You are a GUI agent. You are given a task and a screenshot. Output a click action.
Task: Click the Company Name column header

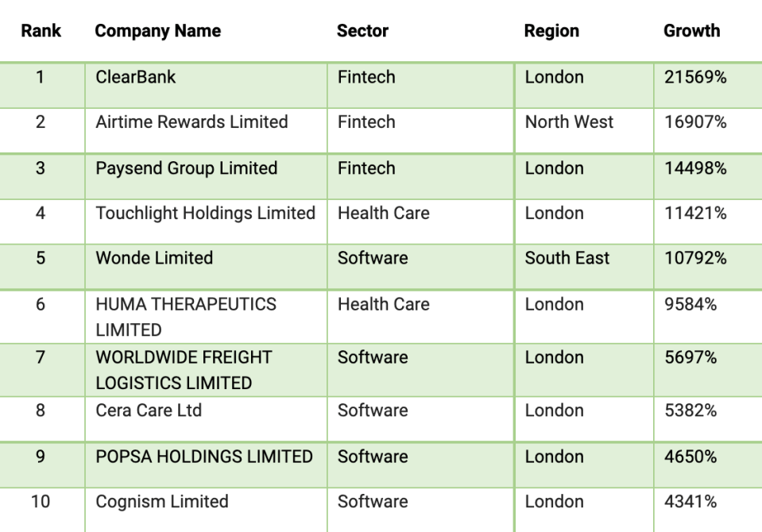157,31
